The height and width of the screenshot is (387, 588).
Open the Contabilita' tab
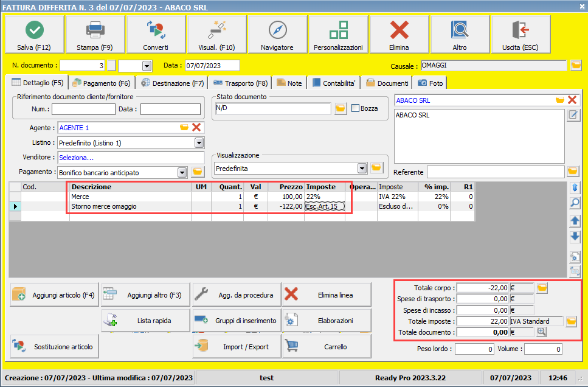click(334, 83)
